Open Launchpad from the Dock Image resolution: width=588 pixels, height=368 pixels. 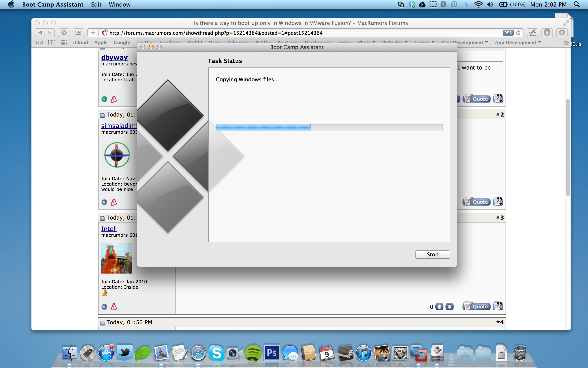click(88, 353)
